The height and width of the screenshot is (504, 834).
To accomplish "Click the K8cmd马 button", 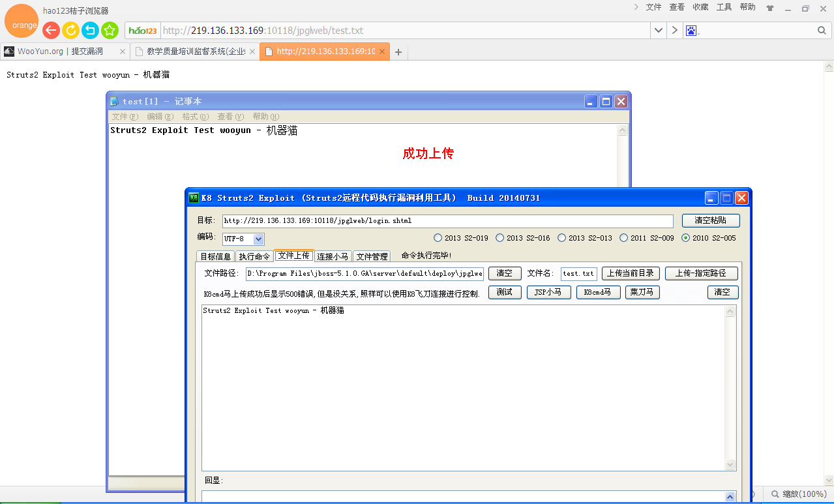I will (x=598, y=292).
